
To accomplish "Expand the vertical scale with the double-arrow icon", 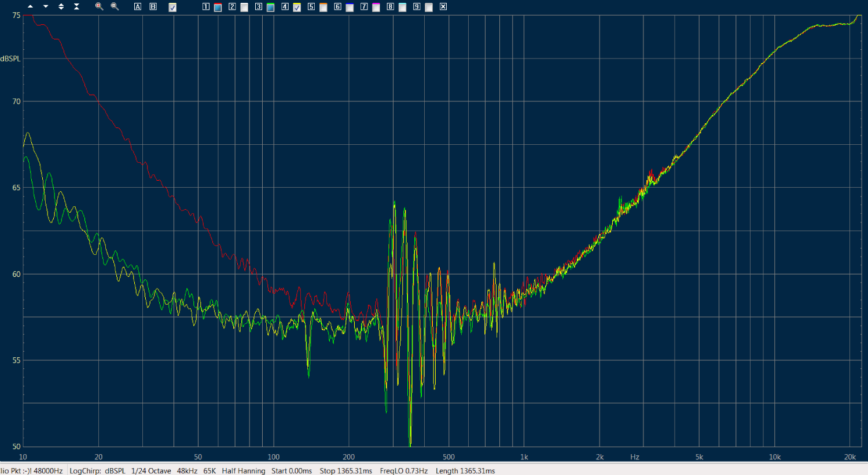I will tap(61, 7).
